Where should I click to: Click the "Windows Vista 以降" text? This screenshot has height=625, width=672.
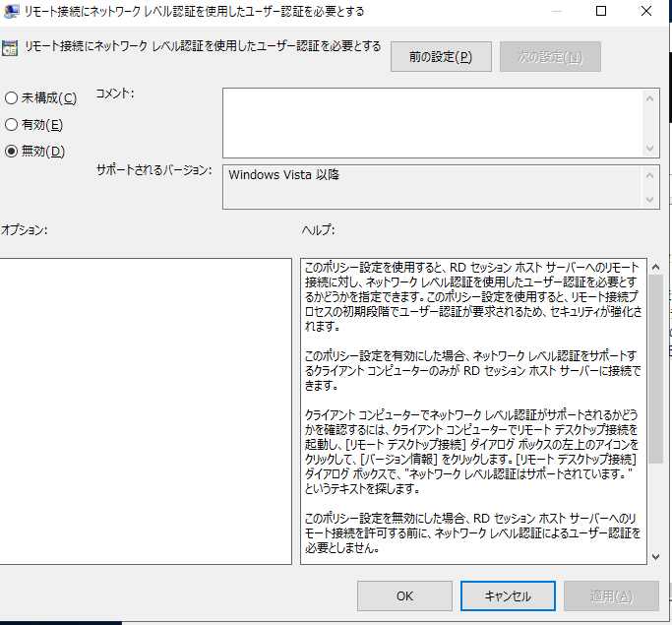(x=283, y=175)
